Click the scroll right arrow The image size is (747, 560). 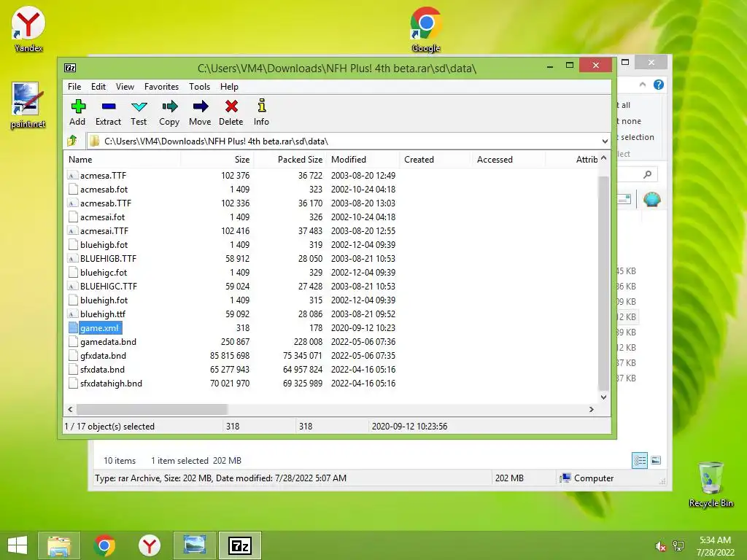[591, 410]
